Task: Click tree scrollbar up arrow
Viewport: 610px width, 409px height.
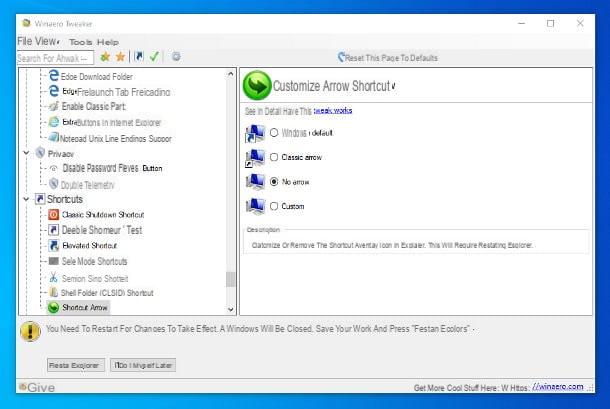Action: click(x=231, y=74)
